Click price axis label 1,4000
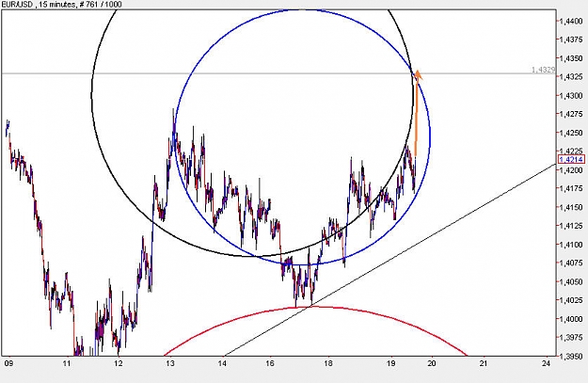The width and height of the screenshot is (588, 383). pyautogui.click(x=571, y=319)
